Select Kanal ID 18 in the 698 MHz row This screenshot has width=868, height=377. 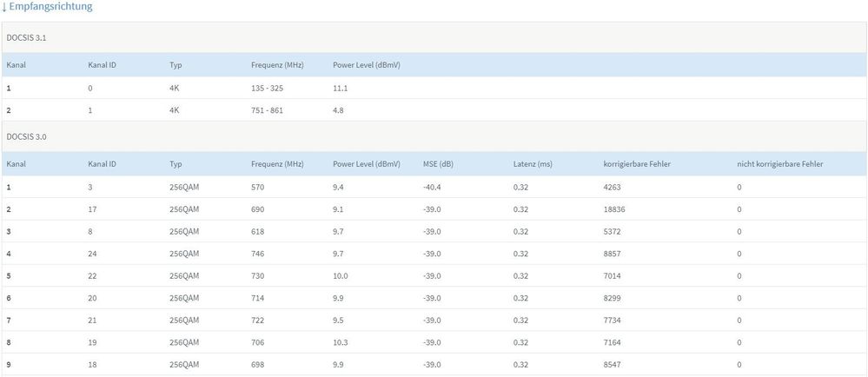pyautogui.click(x=92, y=365)
